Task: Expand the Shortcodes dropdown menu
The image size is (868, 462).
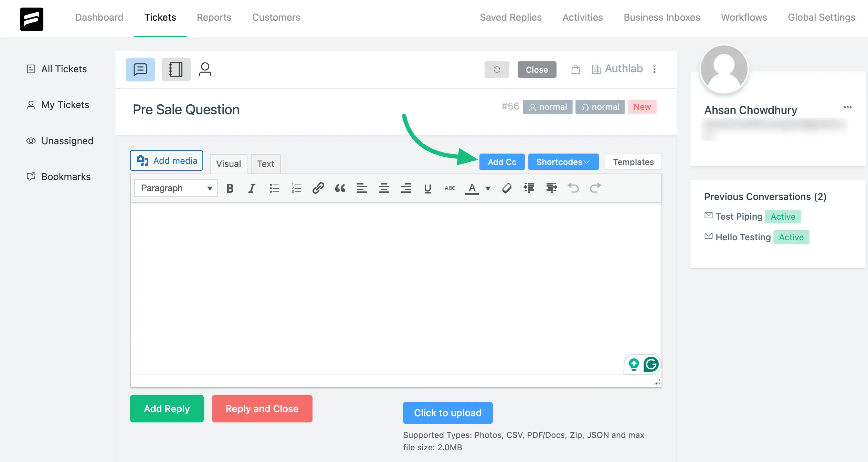Action: click(x=563, y=161)
